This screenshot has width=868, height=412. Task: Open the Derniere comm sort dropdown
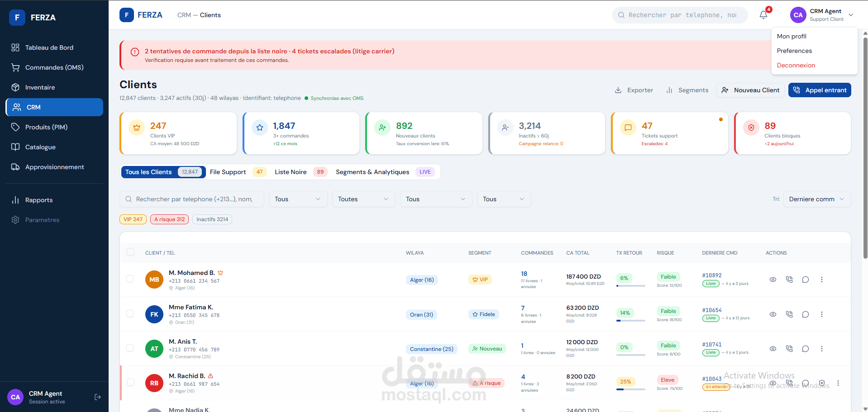(817, 199)
